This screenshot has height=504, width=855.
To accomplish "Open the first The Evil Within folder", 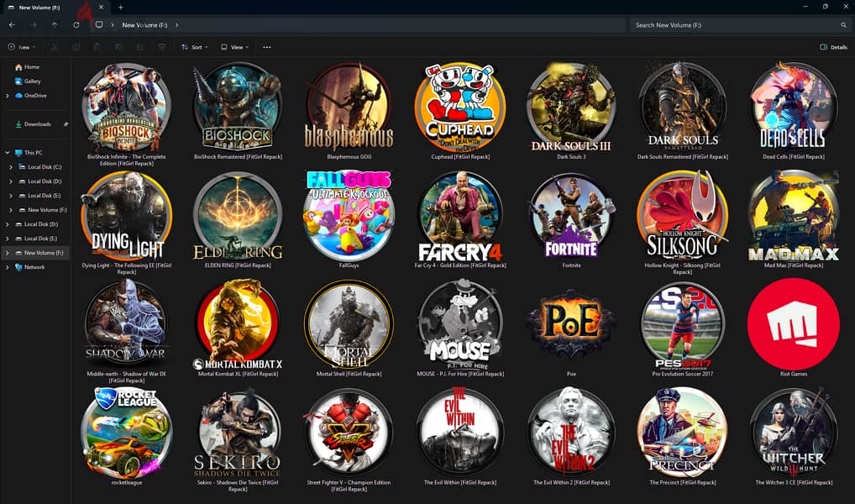I will (460, 433).
